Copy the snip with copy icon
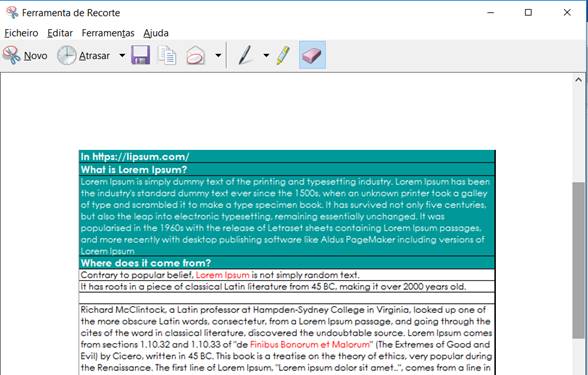The image size is (588, 375). coord(167,55)
